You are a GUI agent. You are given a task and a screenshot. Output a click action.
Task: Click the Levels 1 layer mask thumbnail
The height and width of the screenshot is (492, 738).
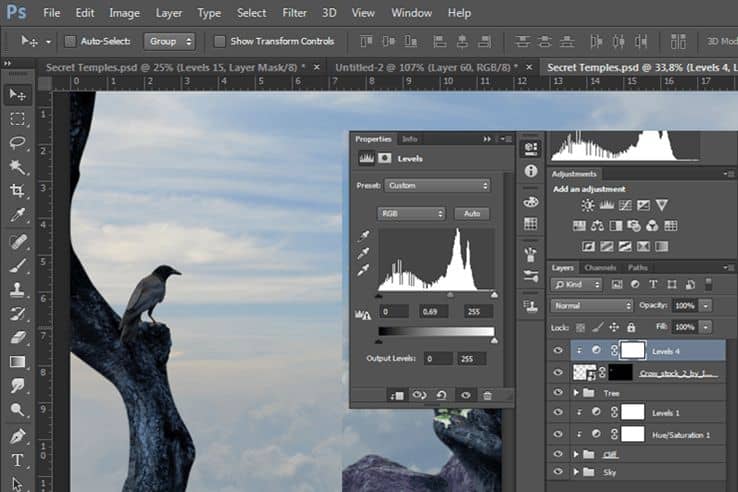(633, 412)
